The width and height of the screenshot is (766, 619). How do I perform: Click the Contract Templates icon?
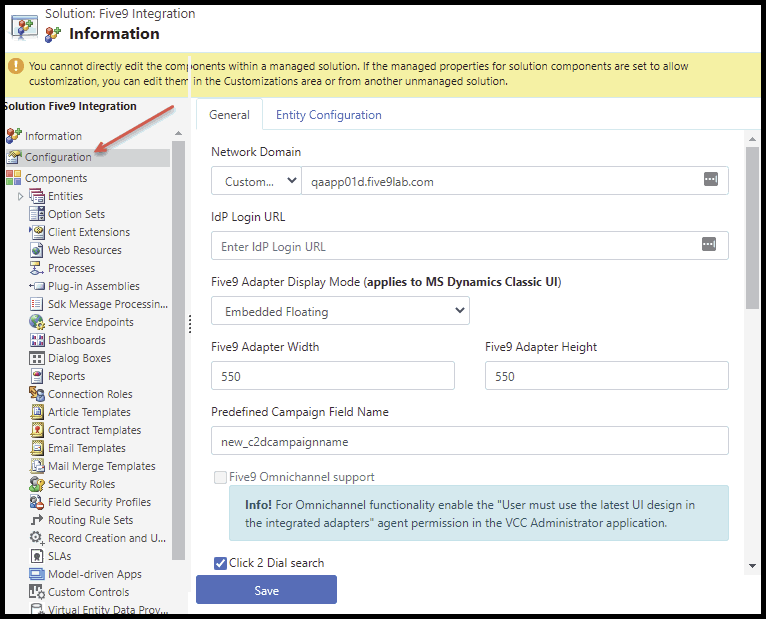37,430
